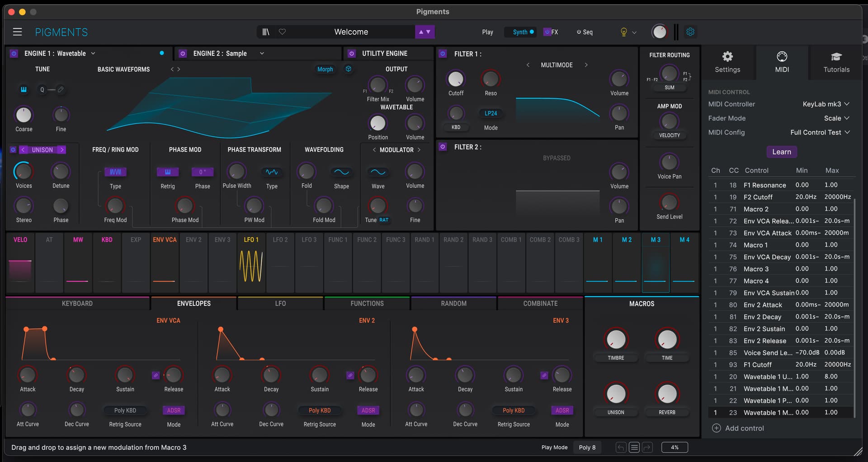Click the undo arrow in the status bar
The image size is (868, 462).
click(621, 448)
